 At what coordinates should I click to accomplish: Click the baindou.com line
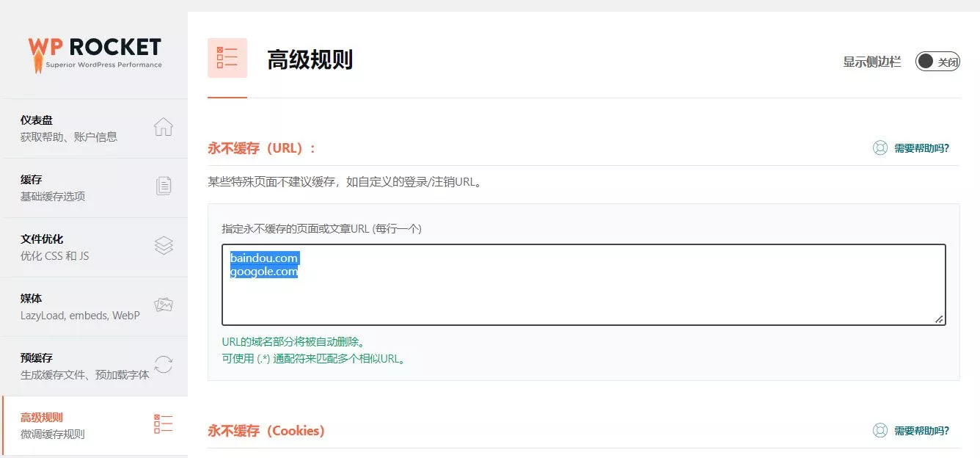264,258
